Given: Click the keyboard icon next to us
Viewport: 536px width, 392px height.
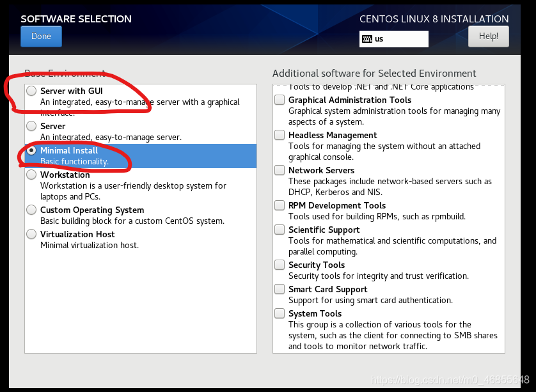Looking at the screenshot, I should coord(367,39).
